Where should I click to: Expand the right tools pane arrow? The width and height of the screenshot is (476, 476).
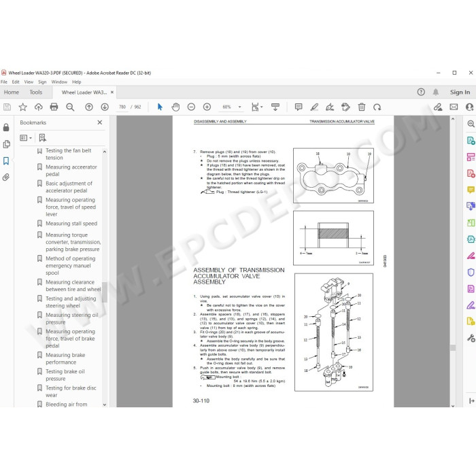click(471, 401)
